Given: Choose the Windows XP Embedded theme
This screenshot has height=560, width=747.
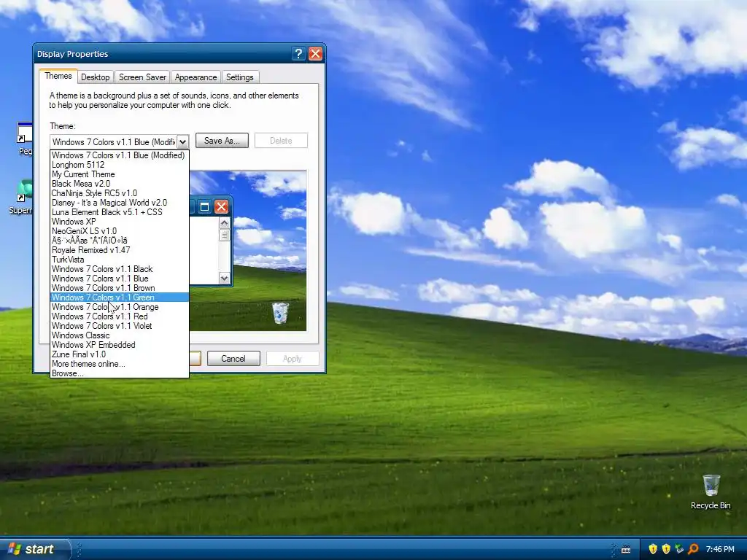Looking at the screenshot, I should pyautogui.click(x=120, y=345).
